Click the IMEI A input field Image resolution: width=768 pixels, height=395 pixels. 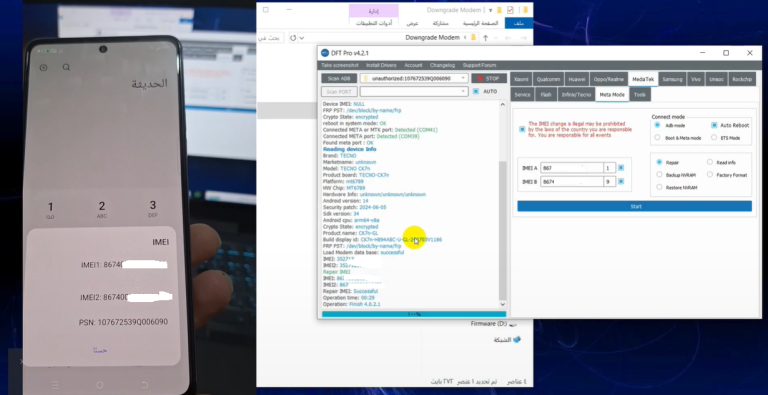coord(572,168)
